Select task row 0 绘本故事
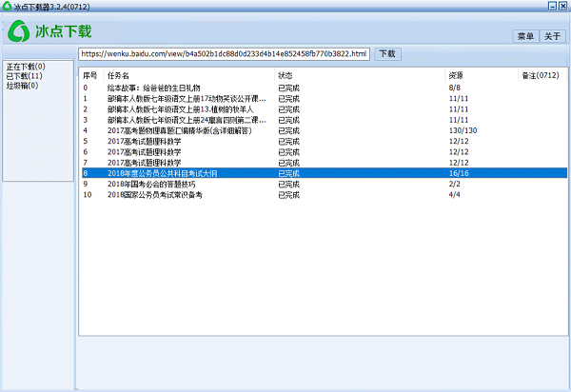The height and width of the screenshot is (392, 571). click(325, 88)
